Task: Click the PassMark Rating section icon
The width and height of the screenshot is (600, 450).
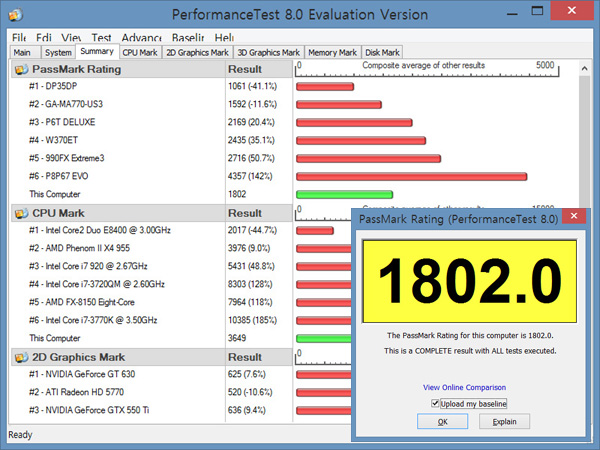Action: tap(21, 69)
